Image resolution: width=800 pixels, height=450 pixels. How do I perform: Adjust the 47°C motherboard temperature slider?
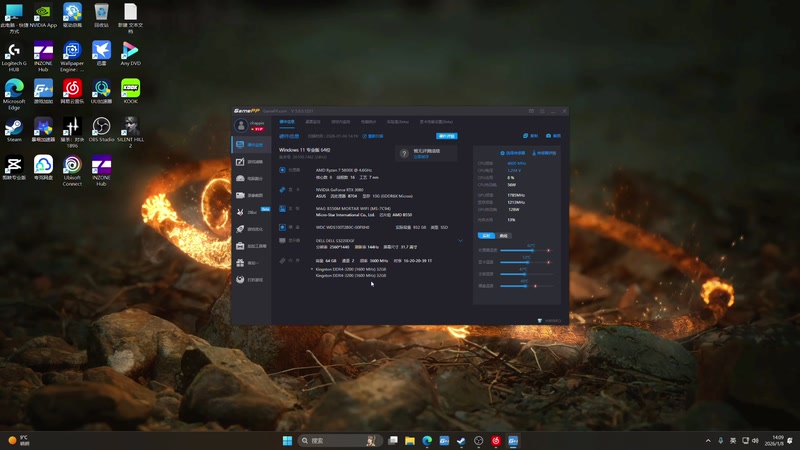526,274
